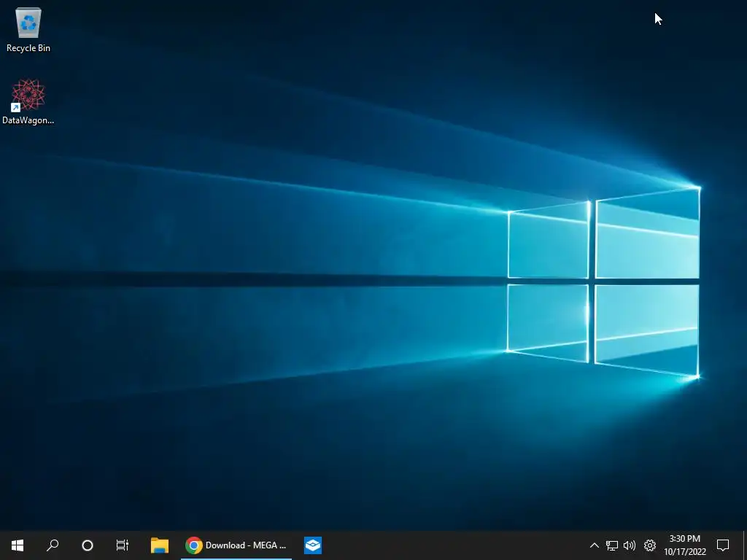
Task: Open the clock showing 3:30 PM
Action: 684,545
